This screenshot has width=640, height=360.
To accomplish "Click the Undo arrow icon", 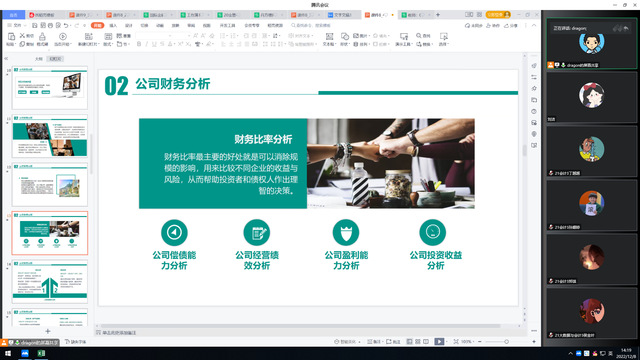I will [x=66, y=25].
